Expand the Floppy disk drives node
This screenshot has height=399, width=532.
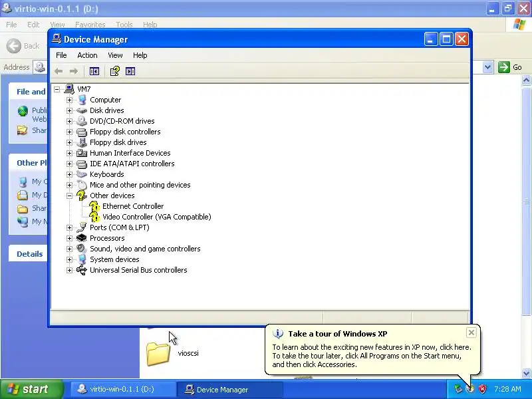(70, 142)
